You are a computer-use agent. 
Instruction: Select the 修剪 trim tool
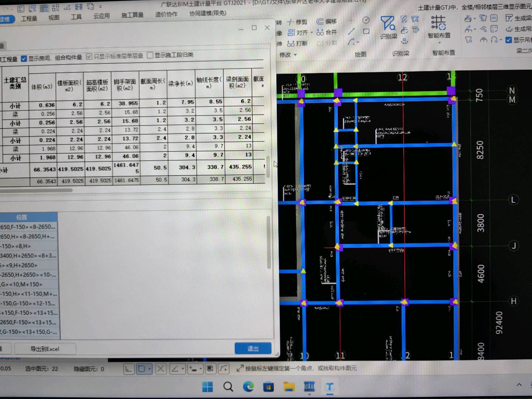click(297, 22)
